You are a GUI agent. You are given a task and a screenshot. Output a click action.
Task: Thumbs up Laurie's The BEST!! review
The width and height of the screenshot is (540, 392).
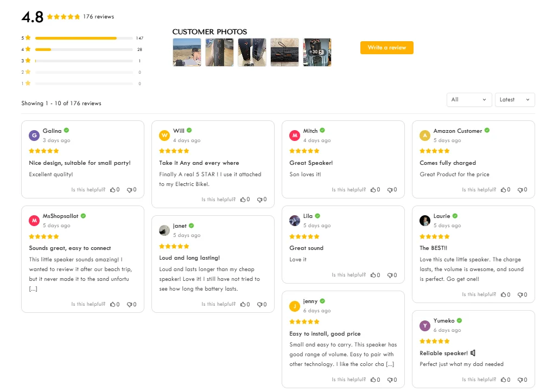[504, 294]
